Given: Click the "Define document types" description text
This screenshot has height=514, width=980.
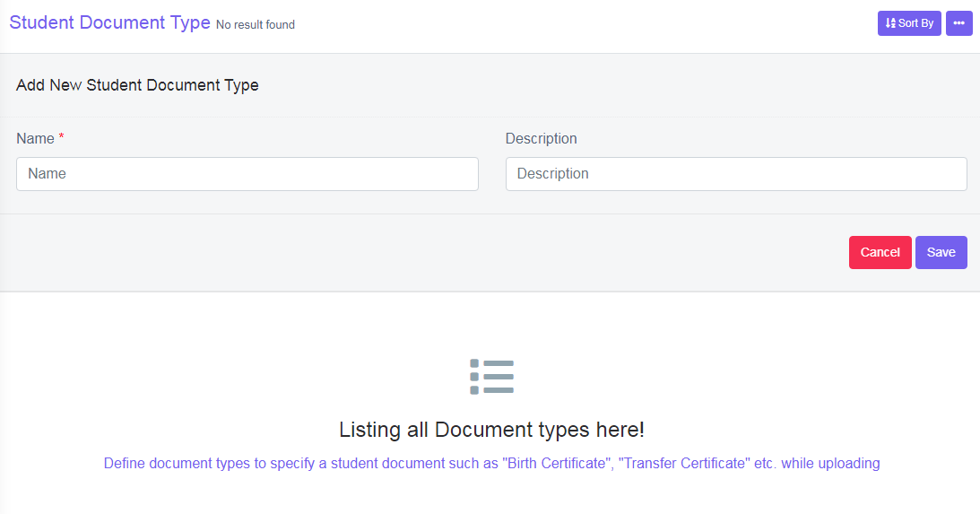Looking at the screenshot, I should tap(492, 464).
